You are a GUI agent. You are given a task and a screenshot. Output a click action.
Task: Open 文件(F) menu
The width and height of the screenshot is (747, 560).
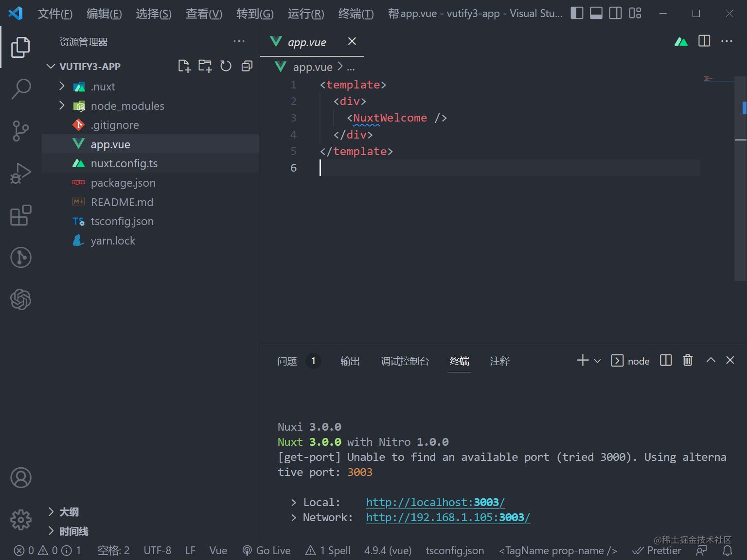coord(55,14)
